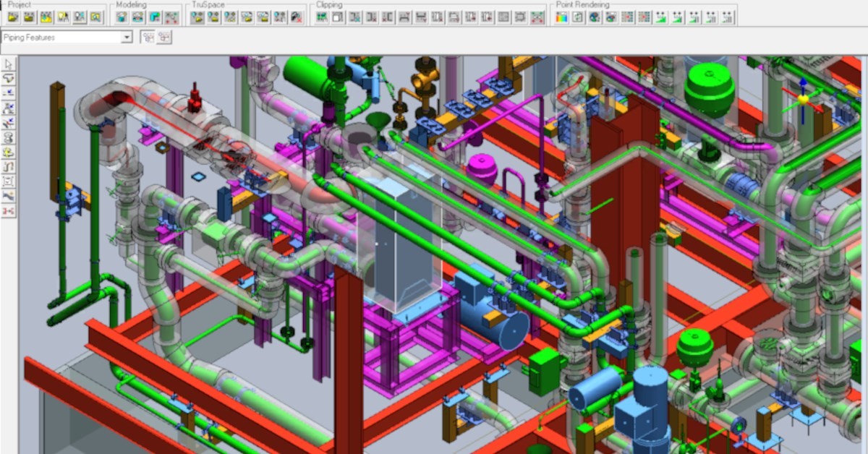Click the TruSpace icon with the red X
Image resolution: width=868 pixels, height=454 pixels.
coord(297,17)
